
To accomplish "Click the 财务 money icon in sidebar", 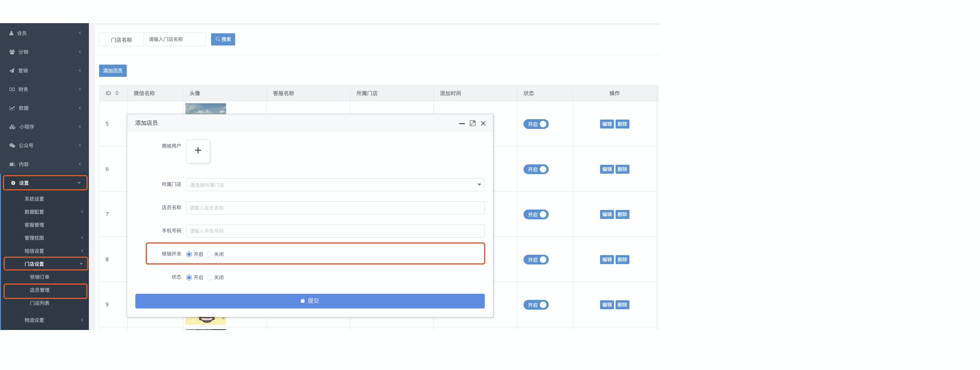I will point(12,89).
